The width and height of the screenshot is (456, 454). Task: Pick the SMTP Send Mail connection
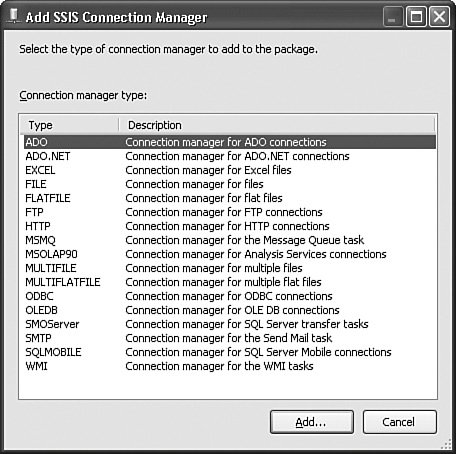[230, 338]
